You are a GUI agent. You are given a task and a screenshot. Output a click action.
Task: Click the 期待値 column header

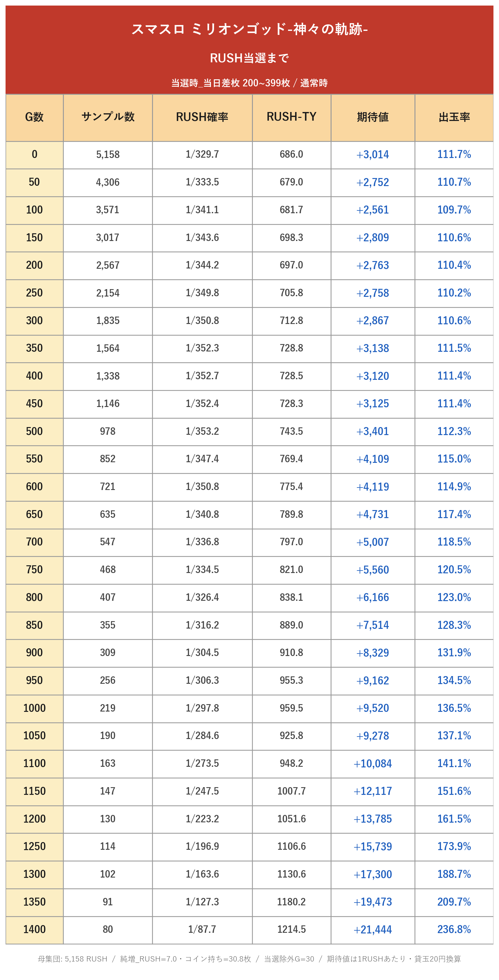click(x=373, y=118)
